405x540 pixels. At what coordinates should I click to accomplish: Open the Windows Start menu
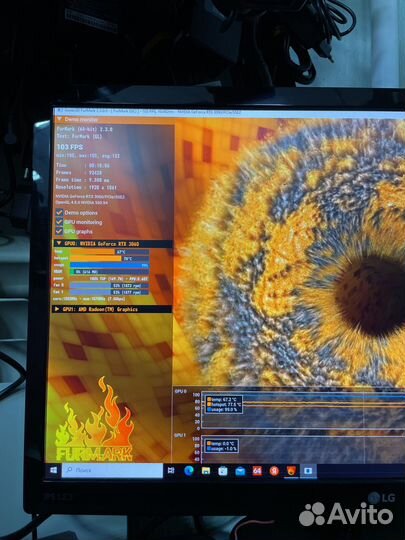53,470
